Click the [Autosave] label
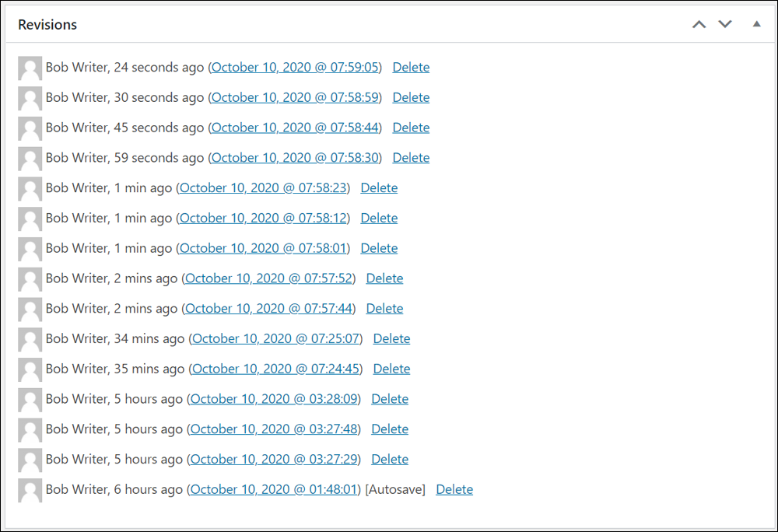778x532 pixels. click(x=395, y=490)
